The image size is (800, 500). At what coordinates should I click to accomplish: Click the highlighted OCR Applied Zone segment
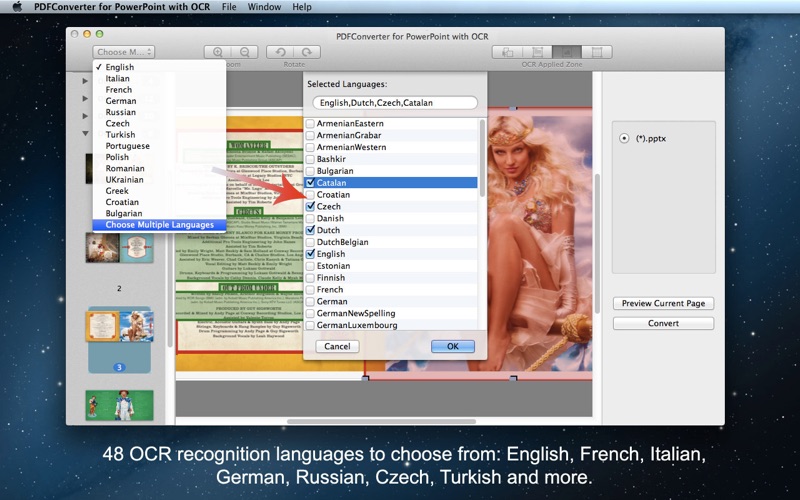point(567,52)
